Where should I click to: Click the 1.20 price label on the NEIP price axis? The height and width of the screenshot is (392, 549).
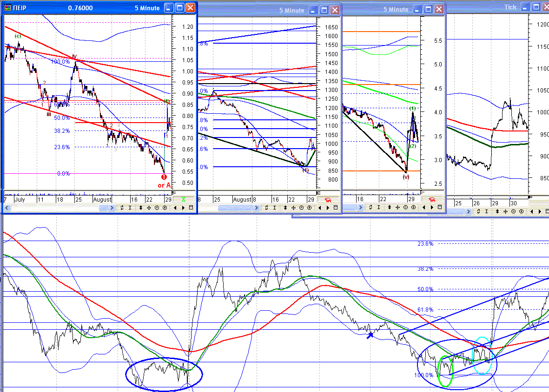coord(188,27)
